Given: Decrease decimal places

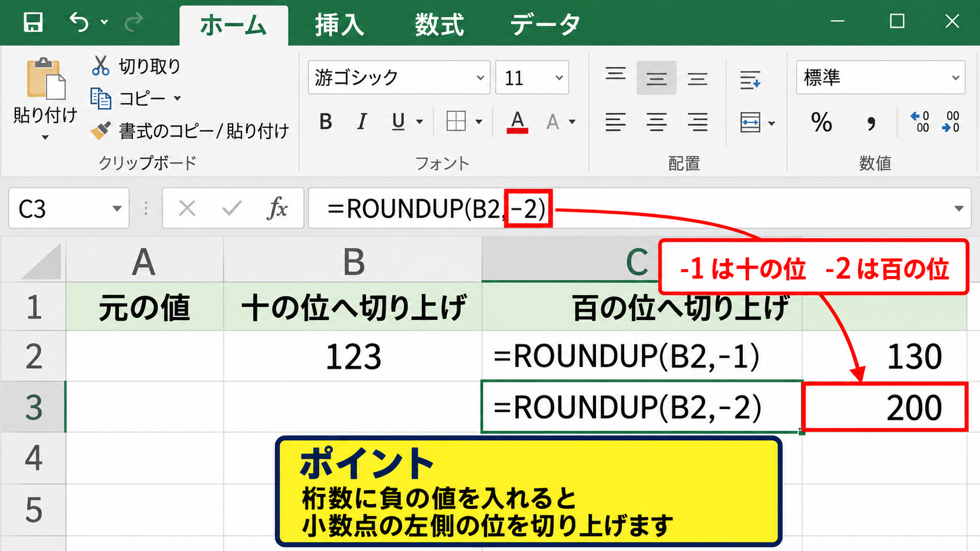Looking at the screenshot, I should [x=951, y=121].
